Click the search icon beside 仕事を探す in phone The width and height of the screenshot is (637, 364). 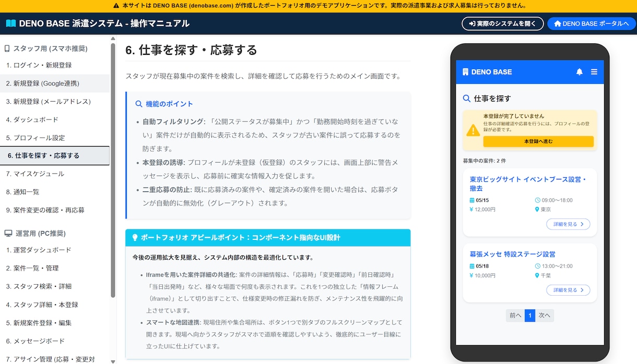[467, 98]
